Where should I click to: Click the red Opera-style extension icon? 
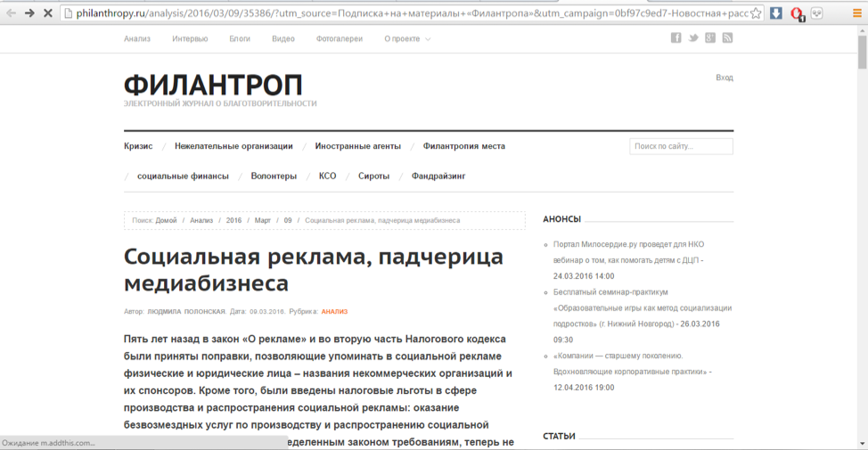pos(797,14)
